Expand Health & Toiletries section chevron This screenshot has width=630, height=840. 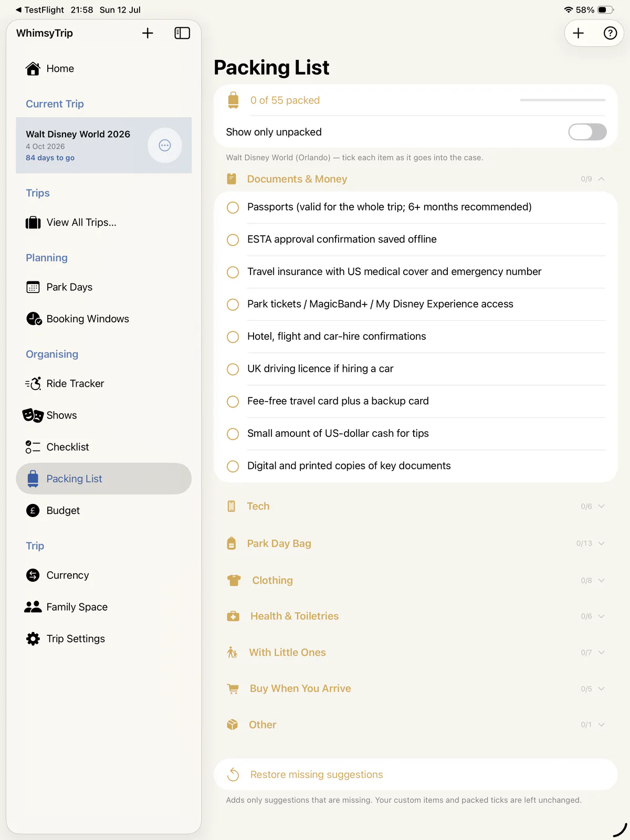(x=601, y=616)
